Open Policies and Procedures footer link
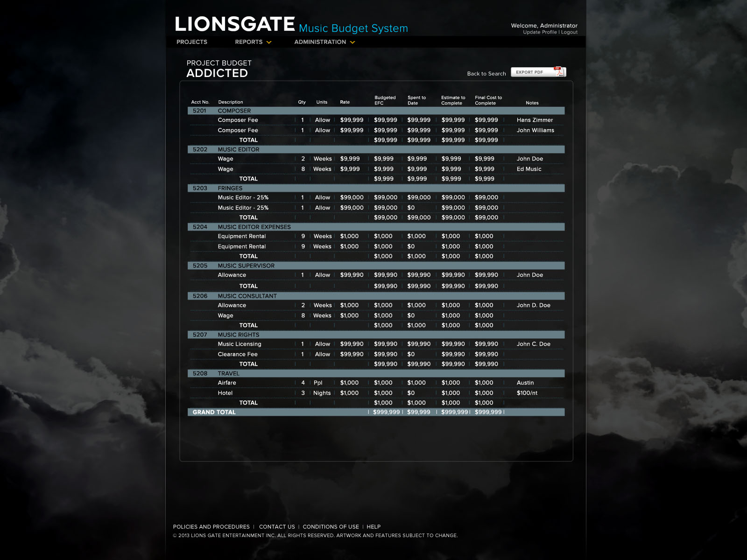This screenshot has height=560, width=747. pos(211,527)
